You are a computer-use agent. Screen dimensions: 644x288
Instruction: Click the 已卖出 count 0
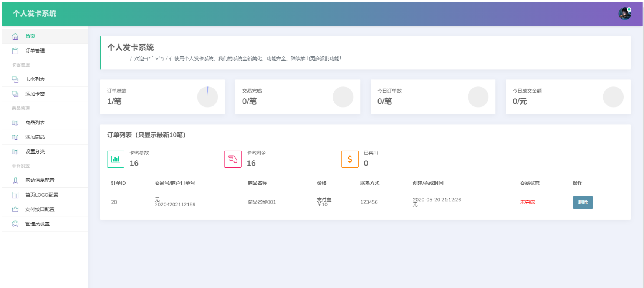(x=366, y=163)
